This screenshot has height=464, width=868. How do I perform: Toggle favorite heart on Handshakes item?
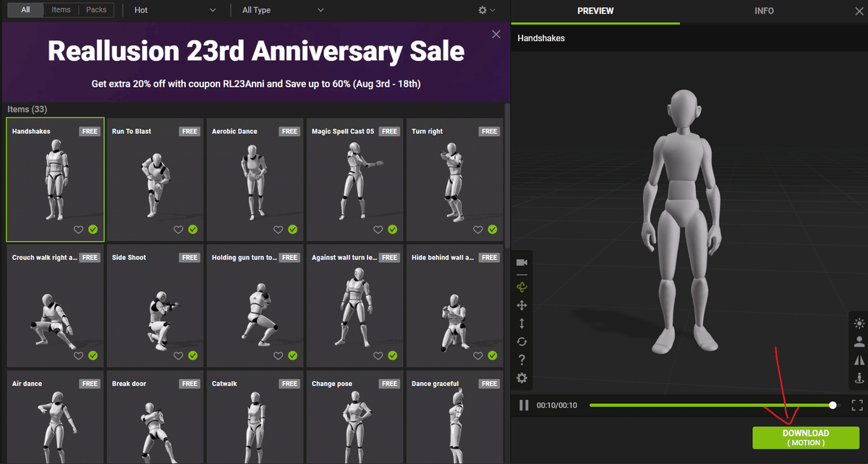tap(79, 229)
